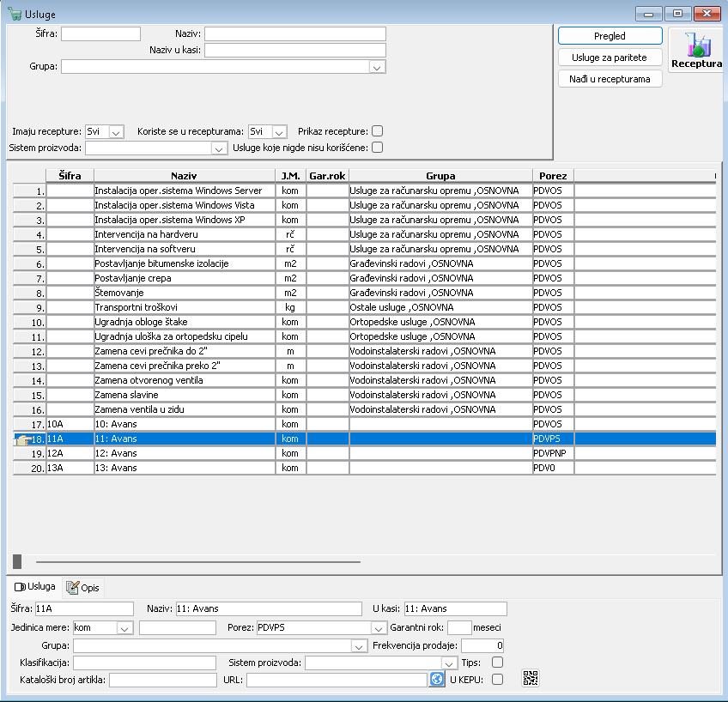Click Nađi u recepturama button
This screenshot has height=702, width=728.
coord(610,79)
